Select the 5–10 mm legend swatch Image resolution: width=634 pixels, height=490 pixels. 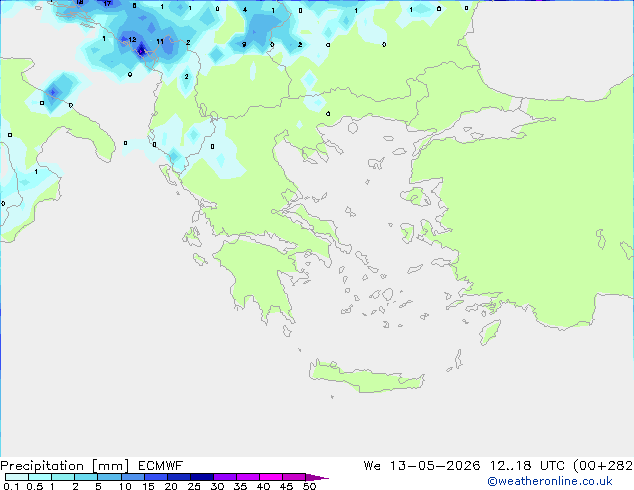pyautogui.click(x=109, y=477)
